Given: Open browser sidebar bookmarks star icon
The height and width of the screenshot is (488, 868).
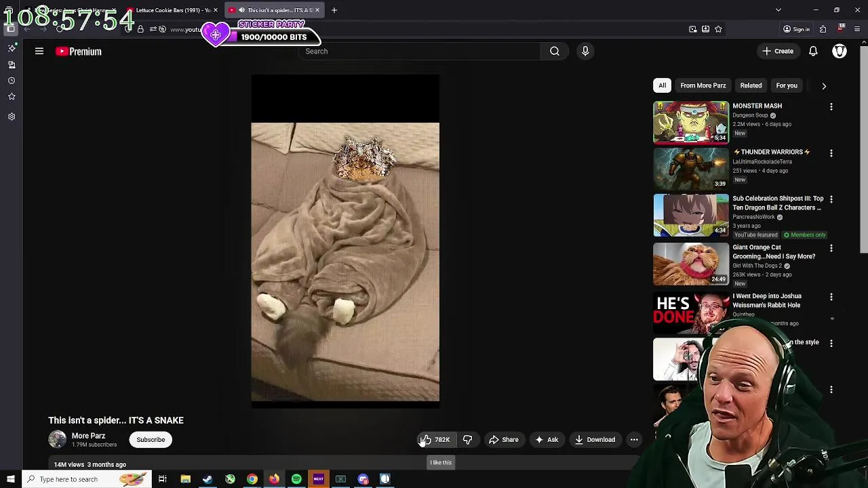Looking at the screenshot, I should 12,97.
